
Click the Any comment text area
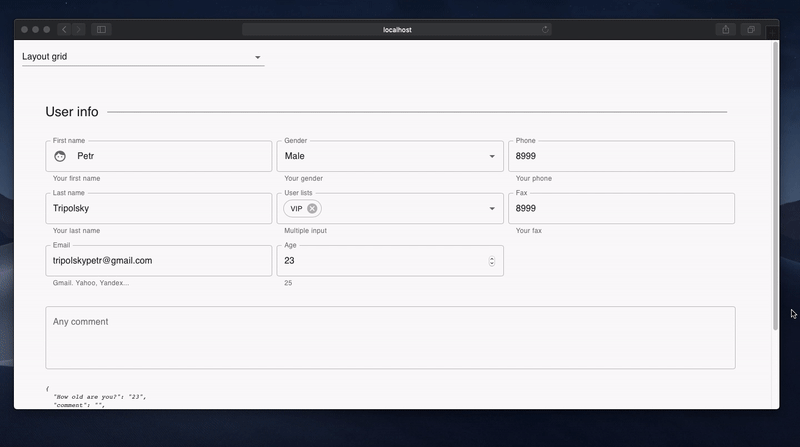pos(390,338)
